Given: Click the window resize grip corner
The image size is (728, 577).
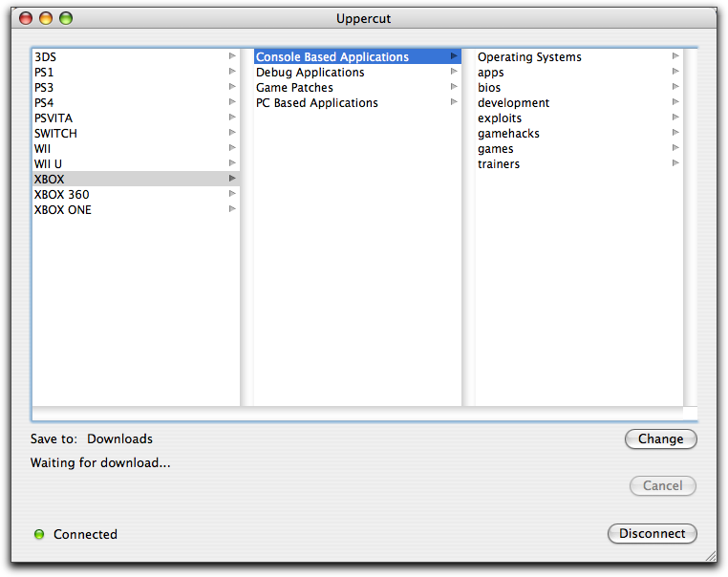Looking at the screenshot, I should coord(711,556).
